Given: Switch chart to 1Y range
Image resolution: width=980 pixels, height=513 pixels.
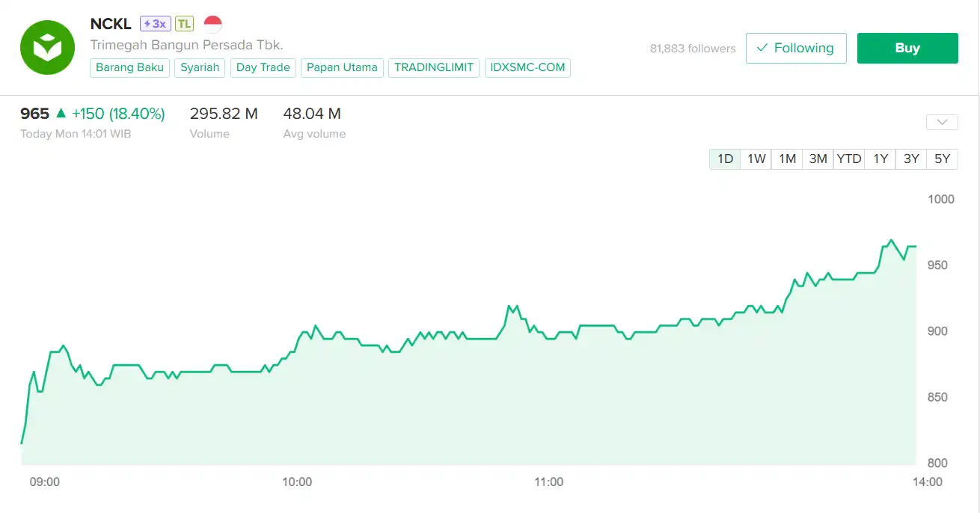Looking at the screenshot, I should pos(881,159).
